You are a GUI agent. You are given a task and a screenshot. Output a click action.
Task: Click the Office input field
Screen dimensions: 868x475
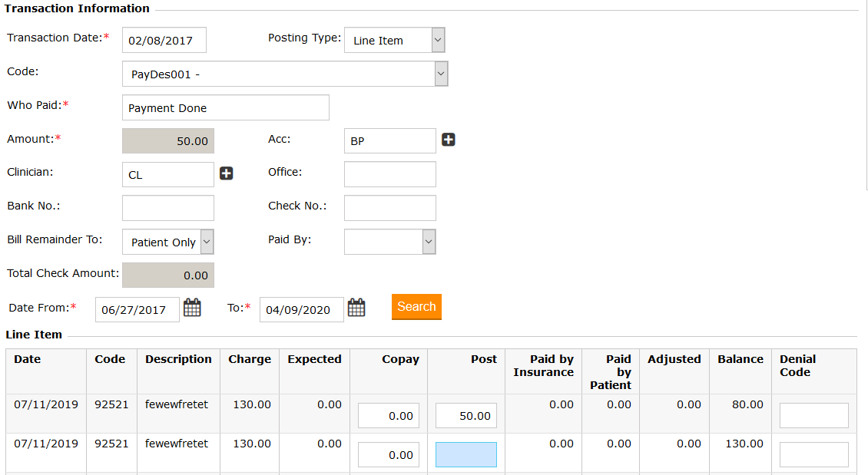click(389, 174)
